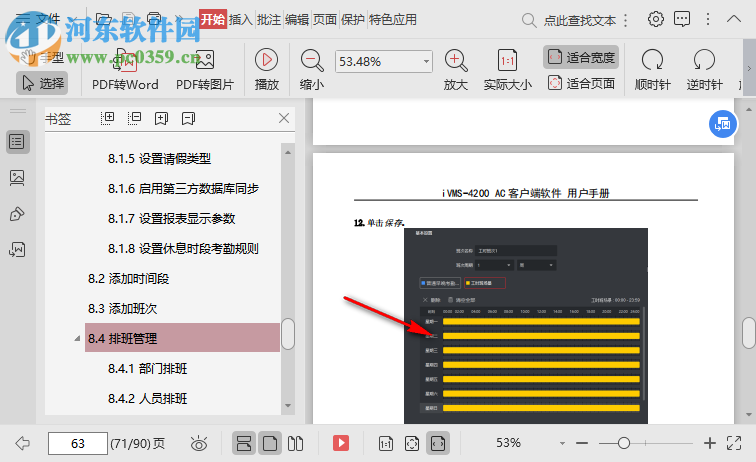Open the 批注 ribbon tab
The height and width of the screenshot is (462, 756).
(x=269, y=20)
